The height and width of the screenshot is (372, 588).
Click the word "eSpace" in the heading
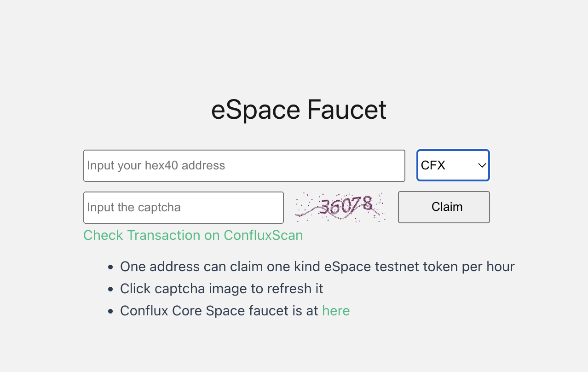tap(255, 110)
